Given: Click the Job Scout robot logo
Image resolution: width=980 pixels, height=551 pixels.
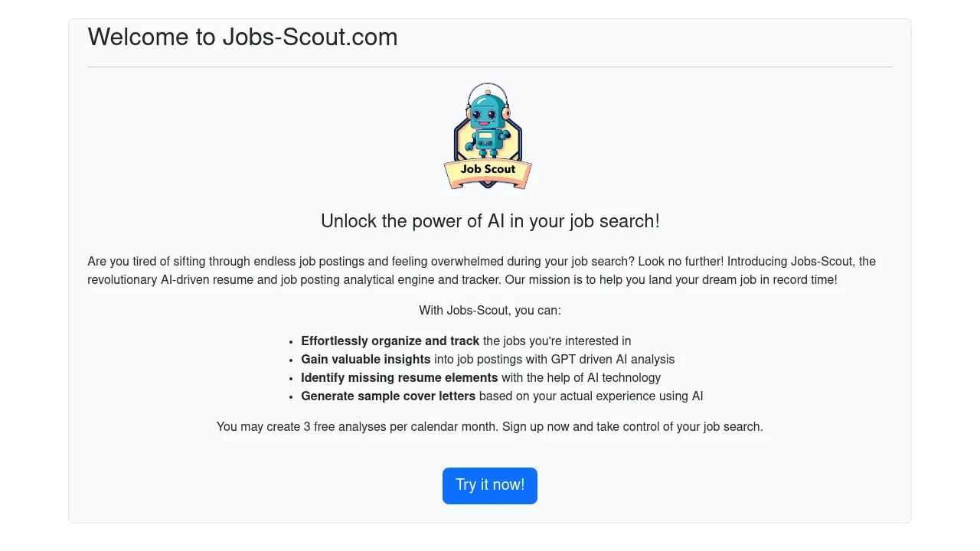Looking at the screenshot, I should tap(488, 138).
